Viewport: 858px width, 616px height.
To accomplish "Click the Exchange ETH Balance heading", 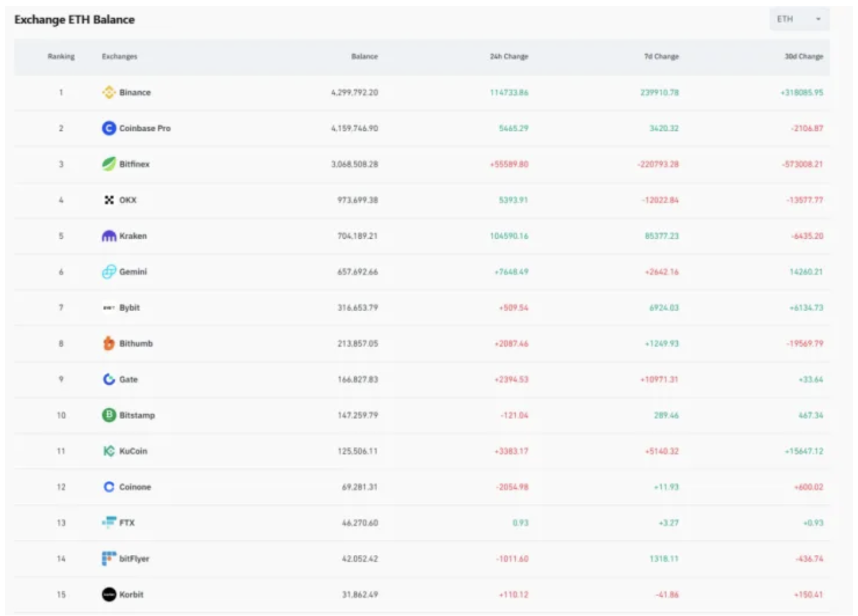I will coord(74,19).
